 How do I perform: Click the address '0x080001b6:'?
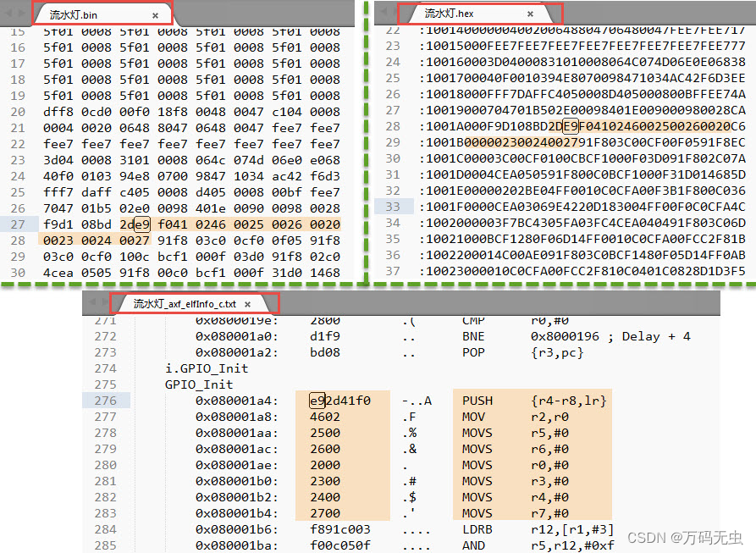(x=237, y=529)
